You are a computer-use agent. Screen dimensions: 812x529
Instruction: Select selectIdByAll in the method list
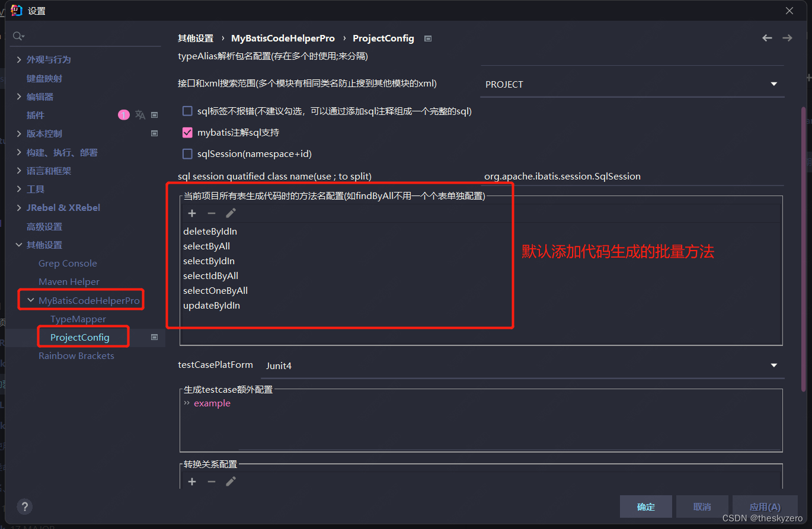pos(210,275)
